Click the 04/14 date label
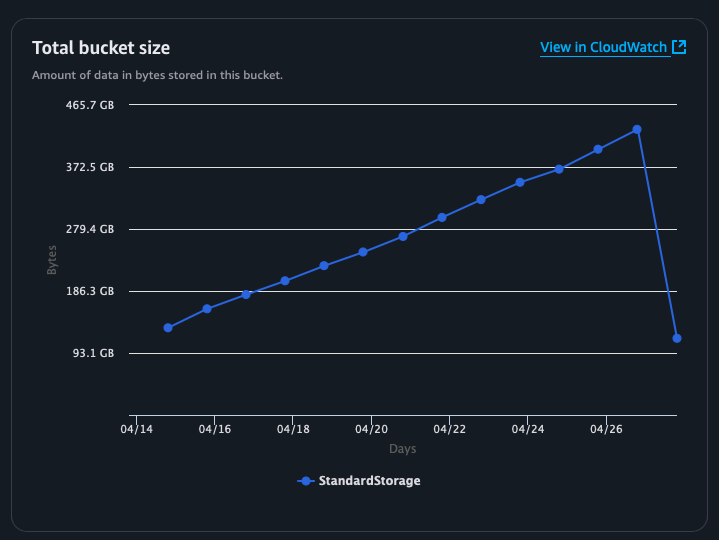 137,429
